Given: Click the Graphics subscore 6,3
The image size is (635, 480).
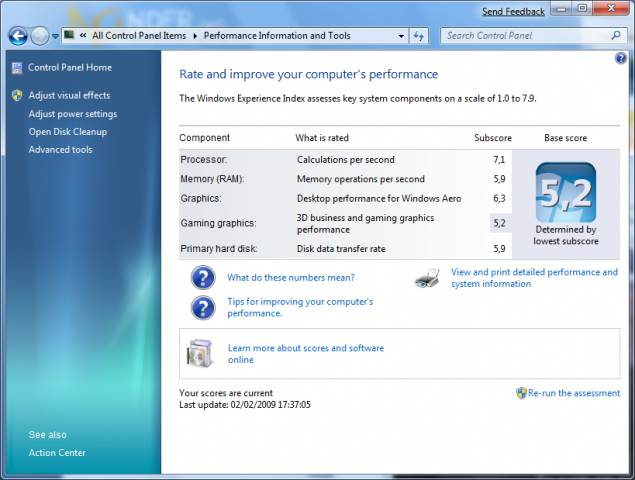Looking at the screenshot, I should [499, 198].
